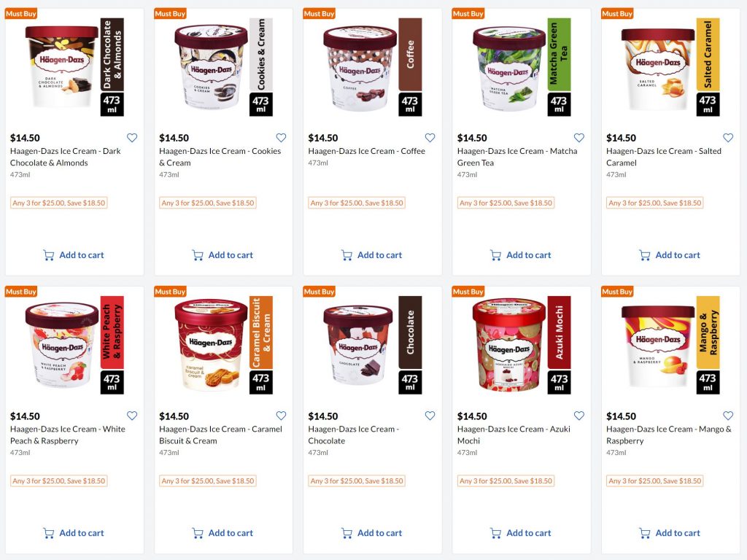Click heart icon on Chocolate ice cream

[430, 416]
